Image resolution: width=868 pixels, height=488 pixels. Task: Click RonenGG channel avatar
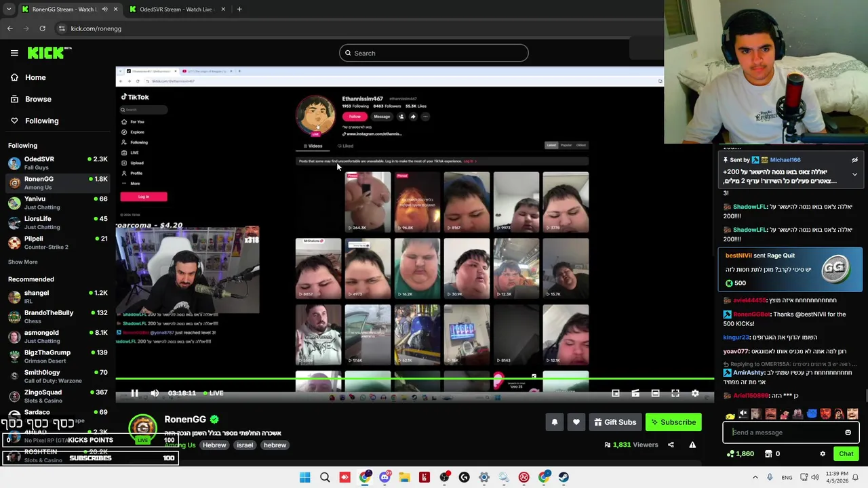tap(143, 428)
